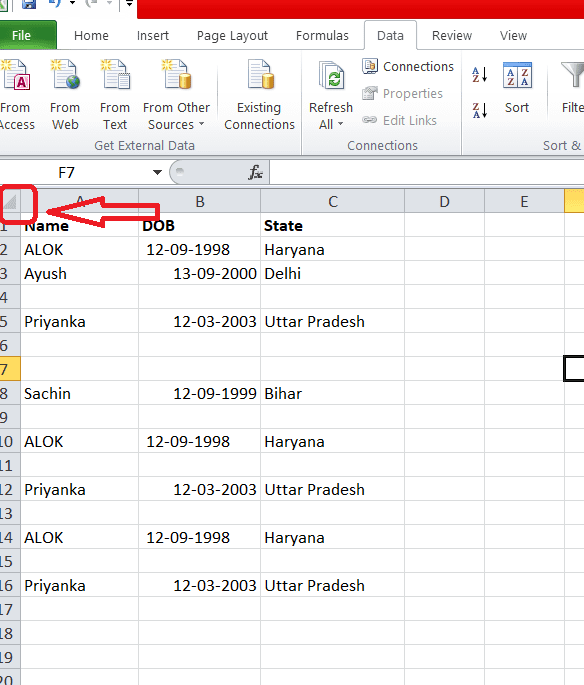Click the 12-09-1999 date cell
584x685 pixels.
[x=200, y=393]
